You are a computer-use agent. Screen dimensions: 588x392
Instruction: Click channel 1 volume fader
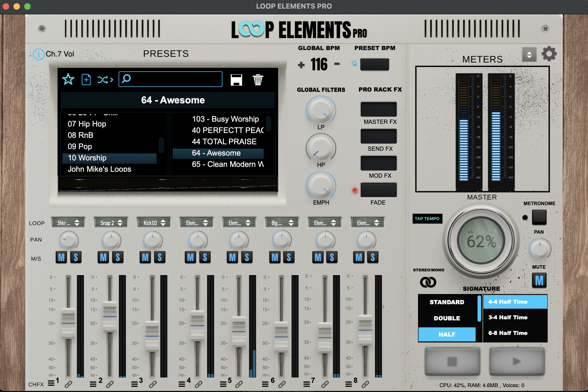pyautogui.click(x=68, y=323)
